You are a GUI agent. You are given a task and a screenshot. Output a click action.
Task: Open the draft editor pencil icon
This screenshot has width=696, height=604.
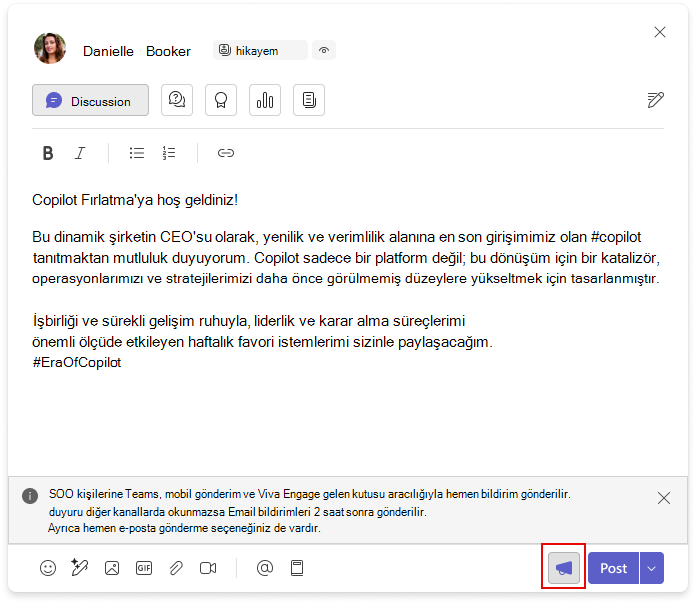(x=655, y=100)
